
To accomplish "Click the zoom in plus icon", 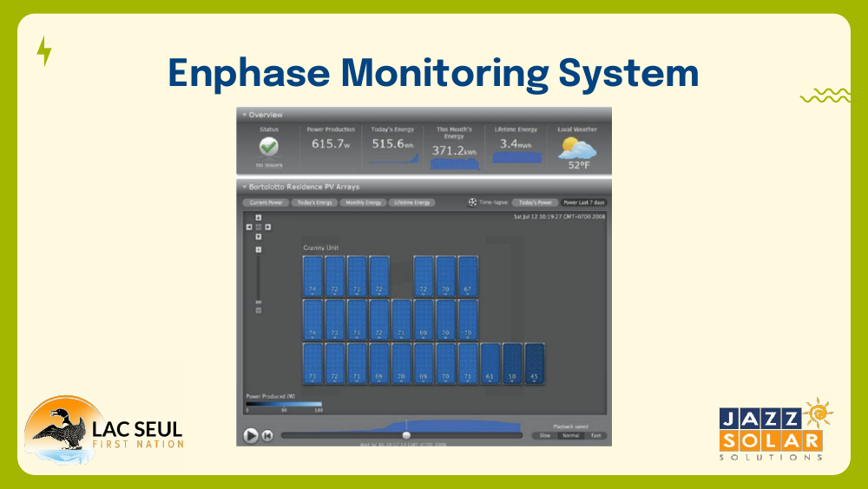I will (x=259, y=250).
